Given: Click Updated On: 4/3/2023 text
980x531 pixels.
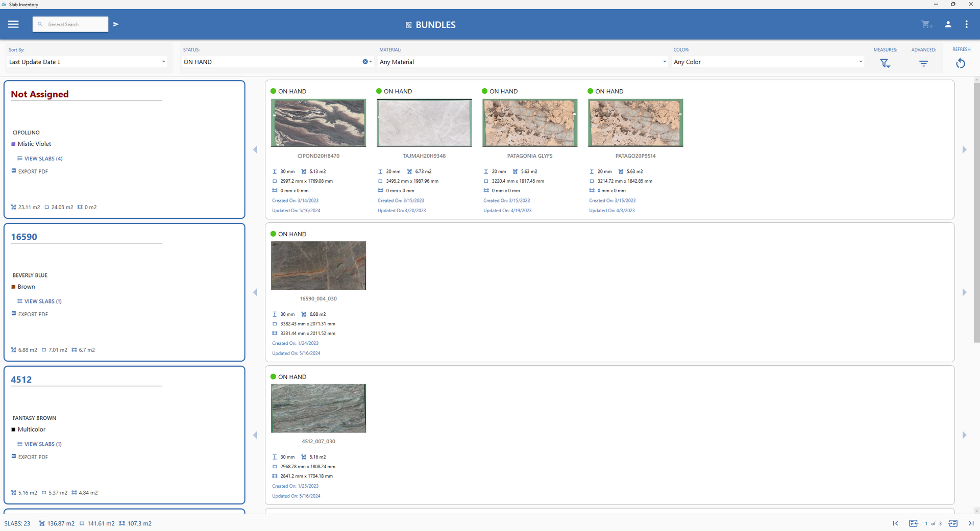Looking at the screenshot, I should click(612, 211).
